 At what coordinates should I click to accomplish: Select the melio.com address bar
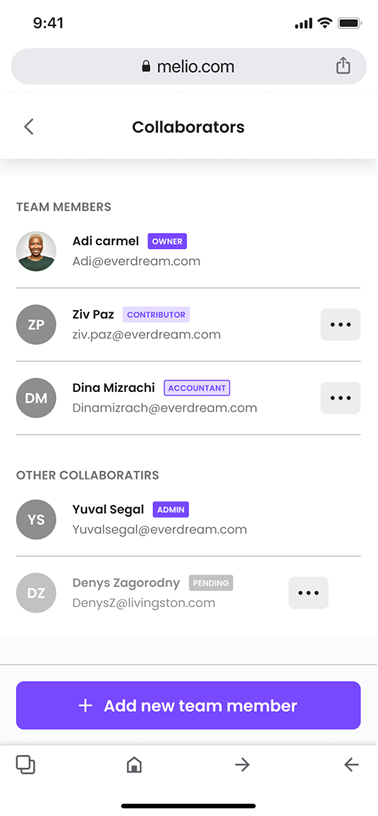[x=188, y=66]
